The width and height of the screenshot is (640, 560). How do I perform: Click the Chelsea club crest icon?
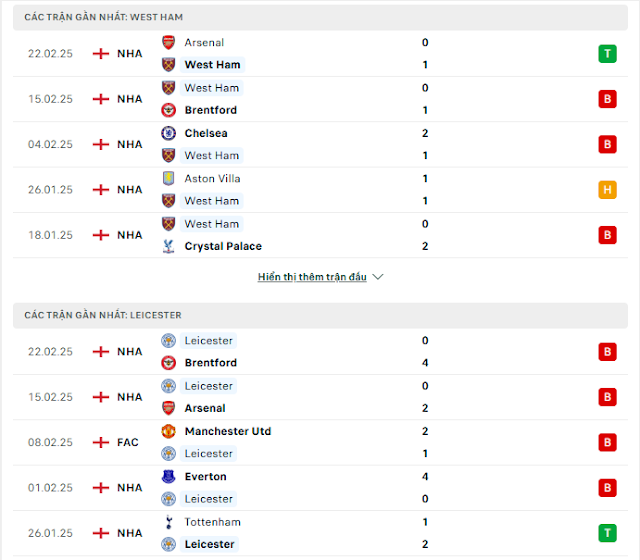pos(168,133)
